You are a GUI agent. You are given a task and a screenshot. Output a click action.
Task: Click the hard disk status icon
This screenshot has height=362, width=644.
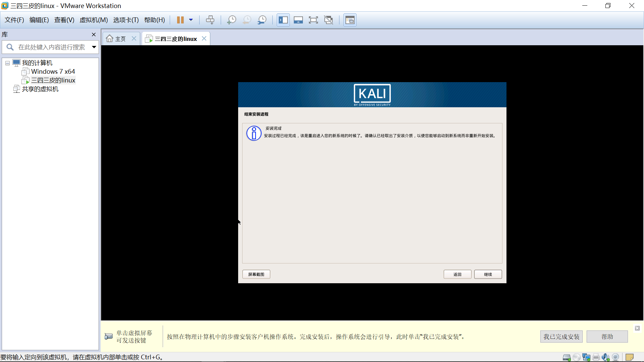pyautogui.click(x=567, y=357)
